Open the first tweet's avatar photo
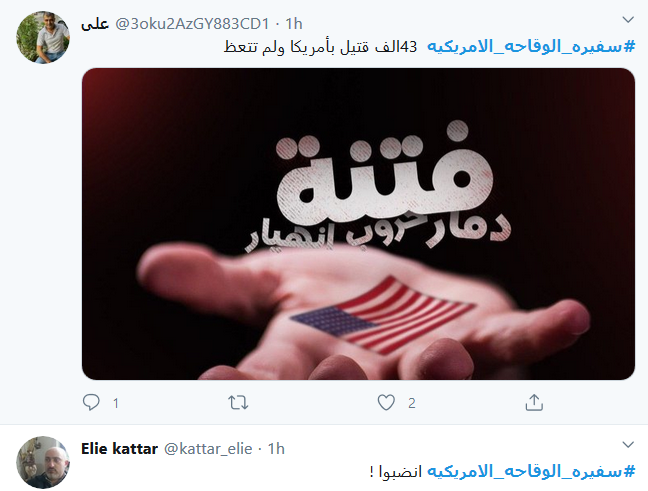 43,37
